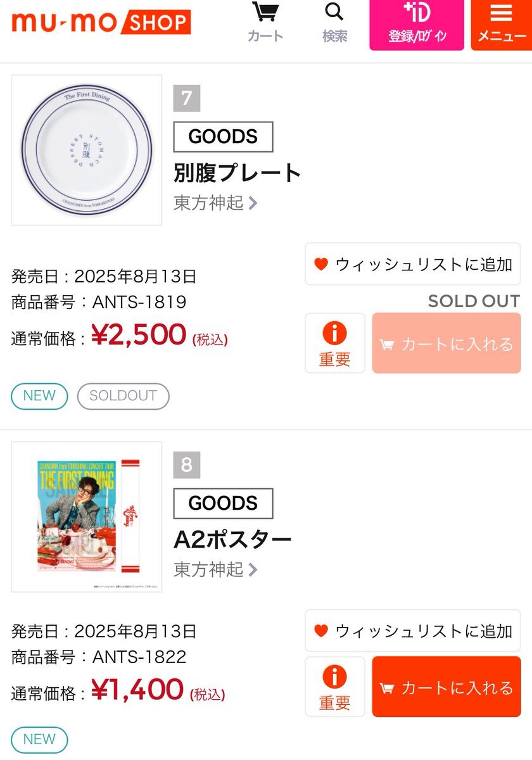
Task: Open 東方神起 artist link under 別腹プレート
Action: (216, 203)
